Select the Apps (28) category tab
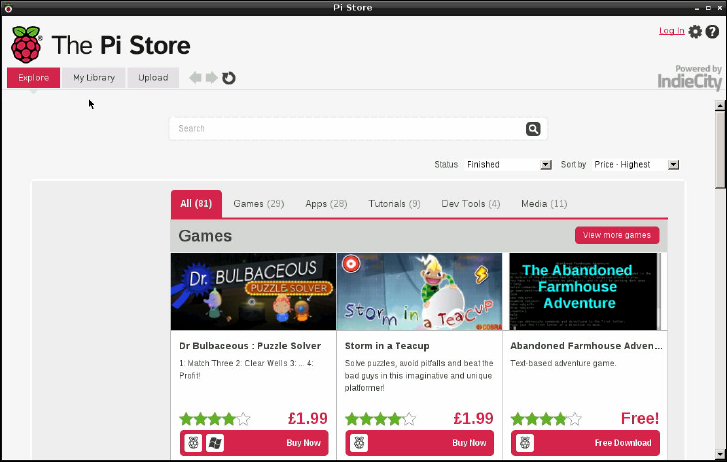The height and width of the screenshot is (462, 727). tap(326, 204)
